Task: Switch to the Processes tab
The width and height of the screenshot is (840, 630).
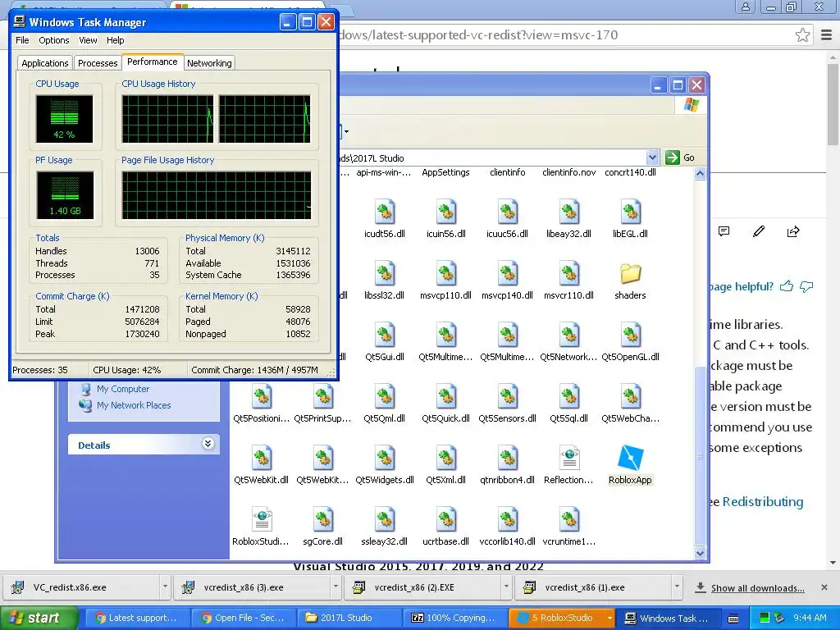Action: coord(98,63)
